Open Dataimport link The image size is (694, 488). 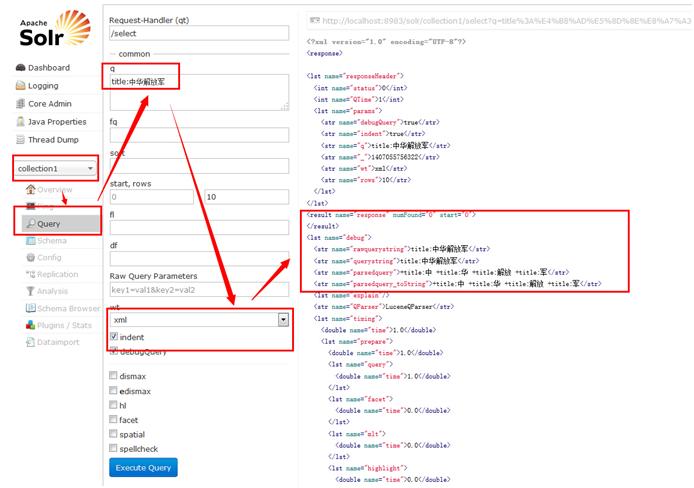tap(58, 342)
